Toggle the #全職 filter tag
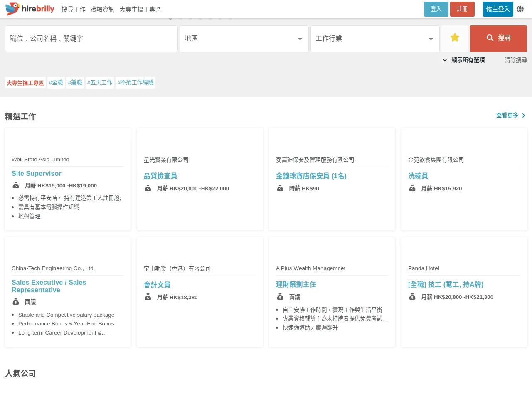 tap(56, 83)
